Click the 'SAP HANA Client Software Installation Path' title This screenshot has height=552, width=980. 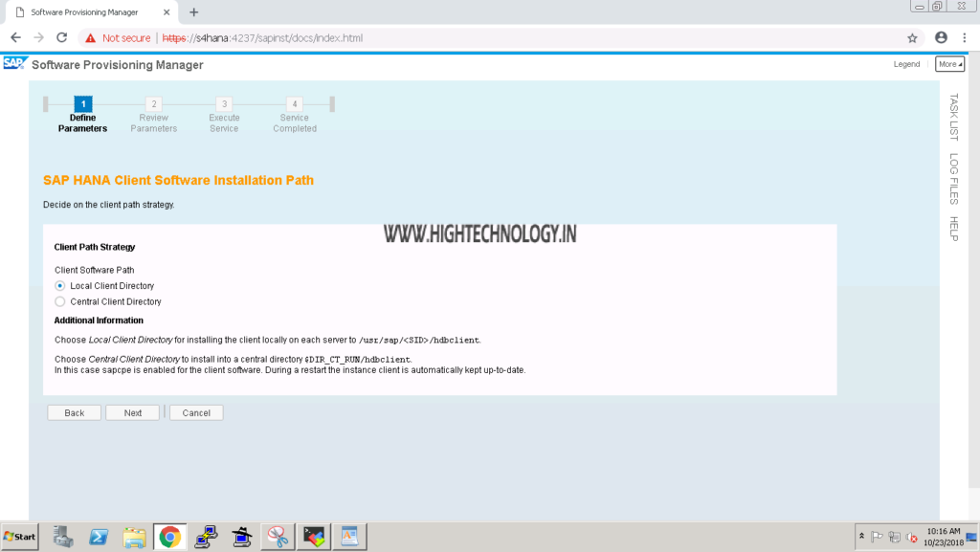point(178,181)
